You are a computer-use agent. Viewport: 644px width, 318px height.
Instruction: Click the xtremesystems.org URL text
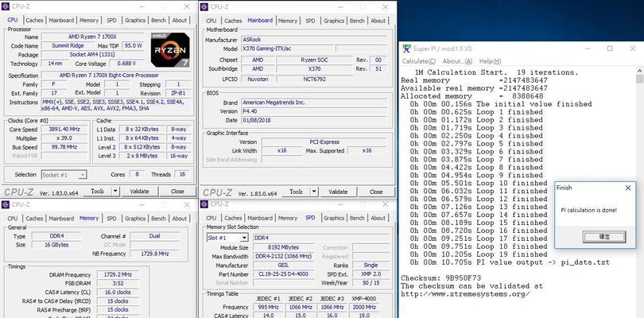pos(465,294)
